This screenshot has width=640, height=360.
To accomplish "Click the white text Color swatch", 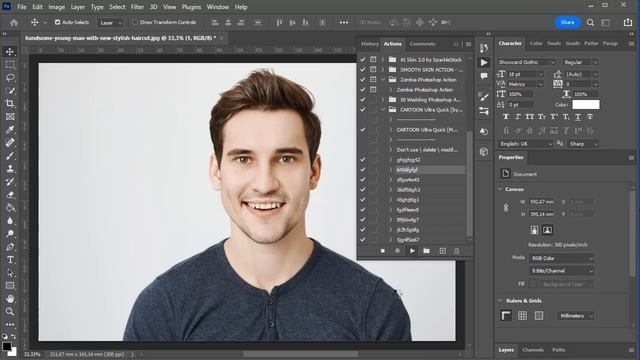I will pyautogui.click(x=586, y=104).
